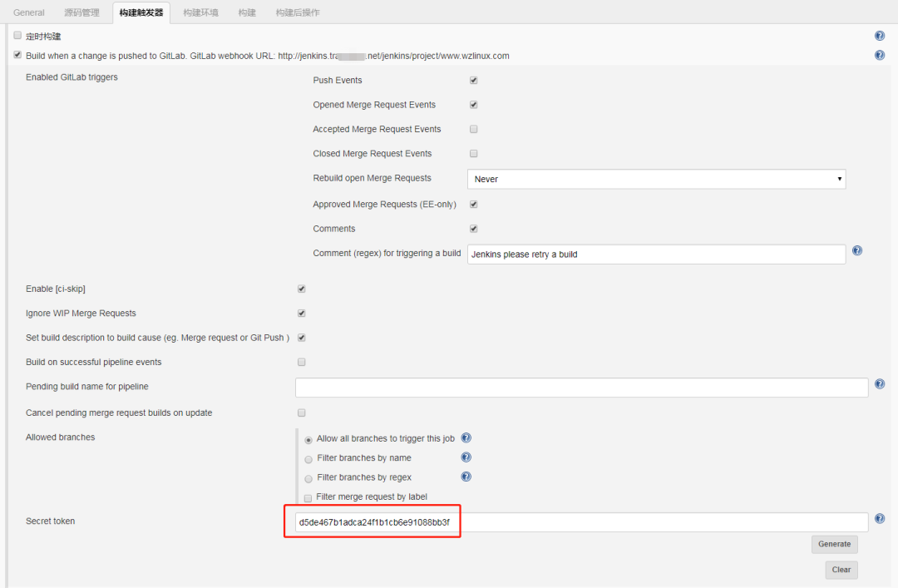Open help for pending build name field
The width and height of the screenshot is (898, 588).
(x=880, y=384)
